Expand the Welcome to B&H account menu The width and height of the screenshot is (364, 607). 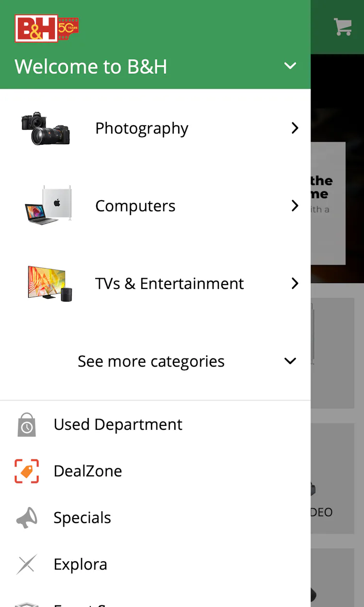click(x=290, y=66)
